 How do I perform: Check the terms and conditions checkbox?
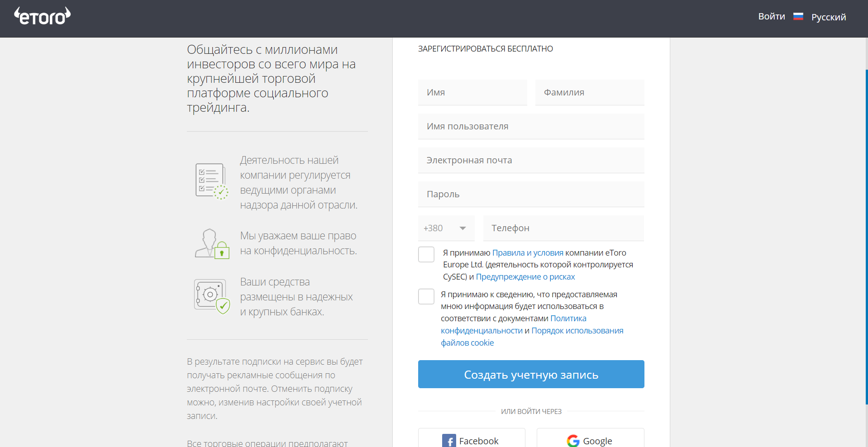click(426, 254)
